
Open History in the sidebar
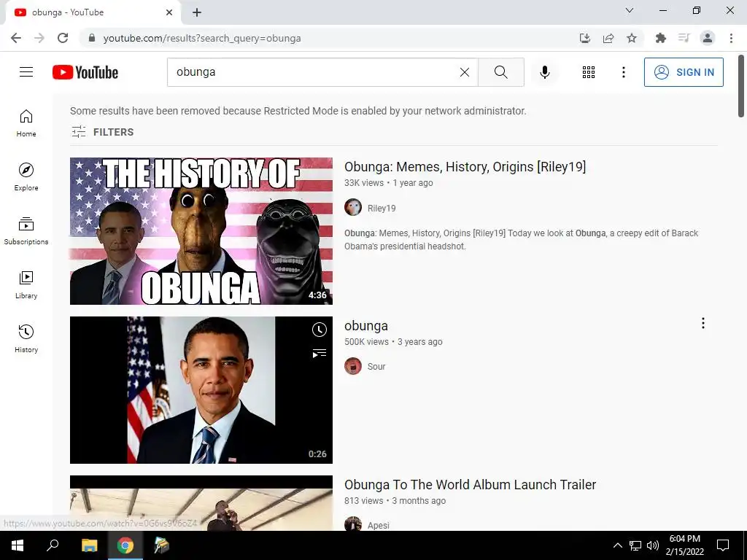pyautogui.click(x=26, y=338)
